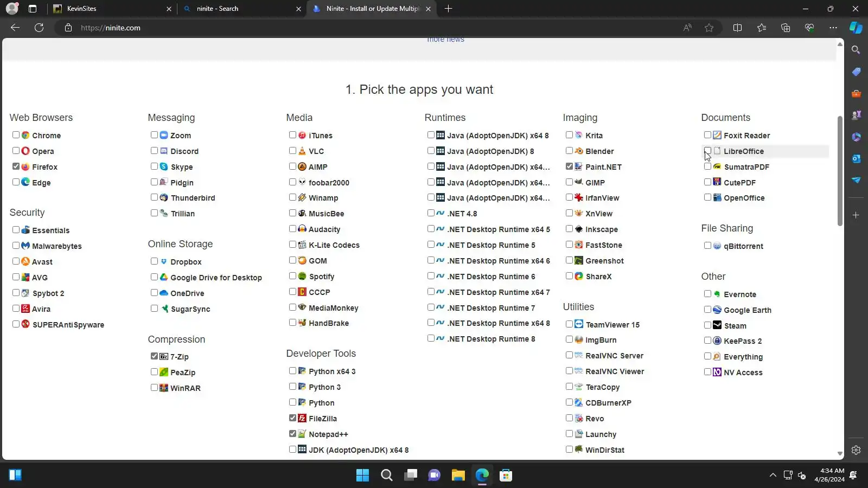The image size is (868, 488).
Task: Open Edge Settings and more menu
Action: point(833,28)
